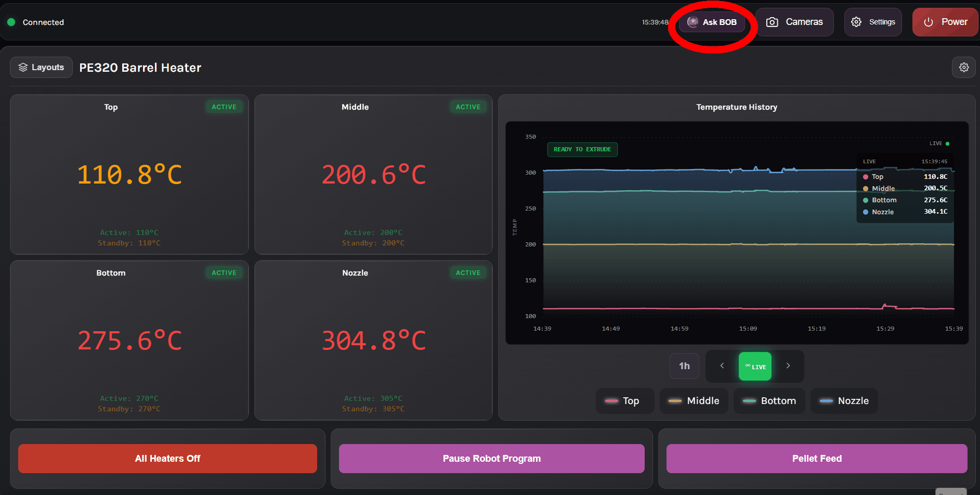980x495 pixels.
Task: Click the Temperature History panel title
Action: (737, 107)
